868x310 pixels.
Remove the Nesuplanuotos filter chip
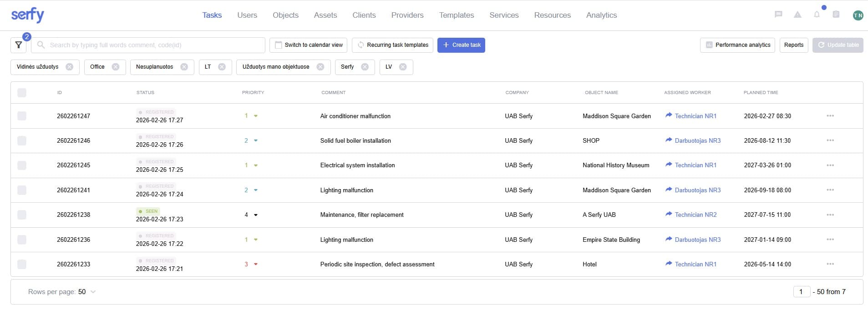(x=184, y=67)
